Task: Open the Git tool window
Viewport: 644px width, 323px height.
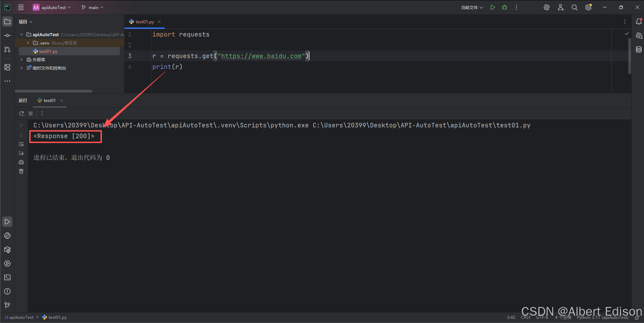Action: [7, 305]
